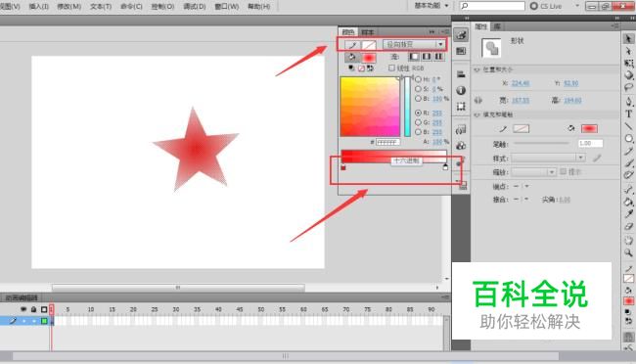Select the 3D Rotation tool

628,75
